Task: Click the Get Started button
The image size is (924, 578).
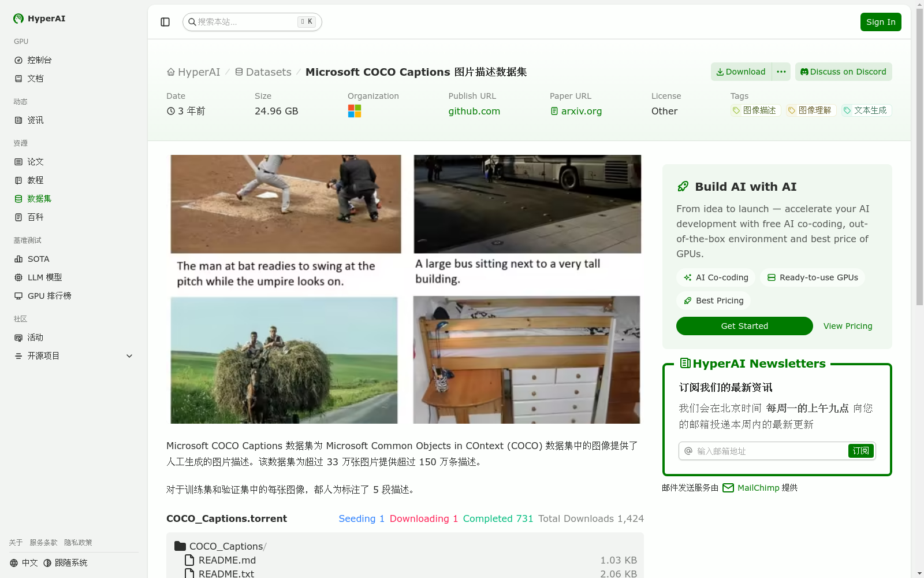Action: point(744,326)
